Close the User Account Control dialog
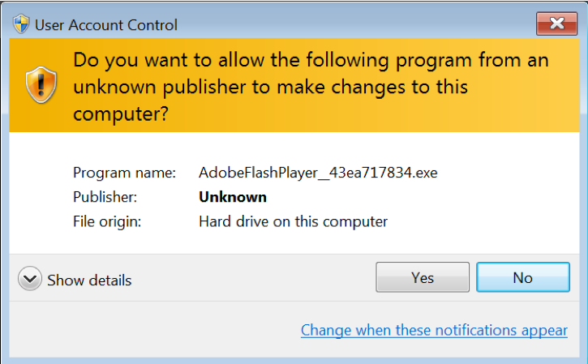The height and width of the screenshot is (364, 588). 556,24
